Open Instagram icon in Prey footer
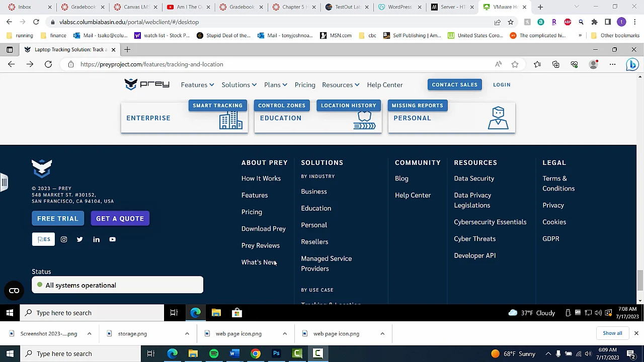 pos(64,239)
